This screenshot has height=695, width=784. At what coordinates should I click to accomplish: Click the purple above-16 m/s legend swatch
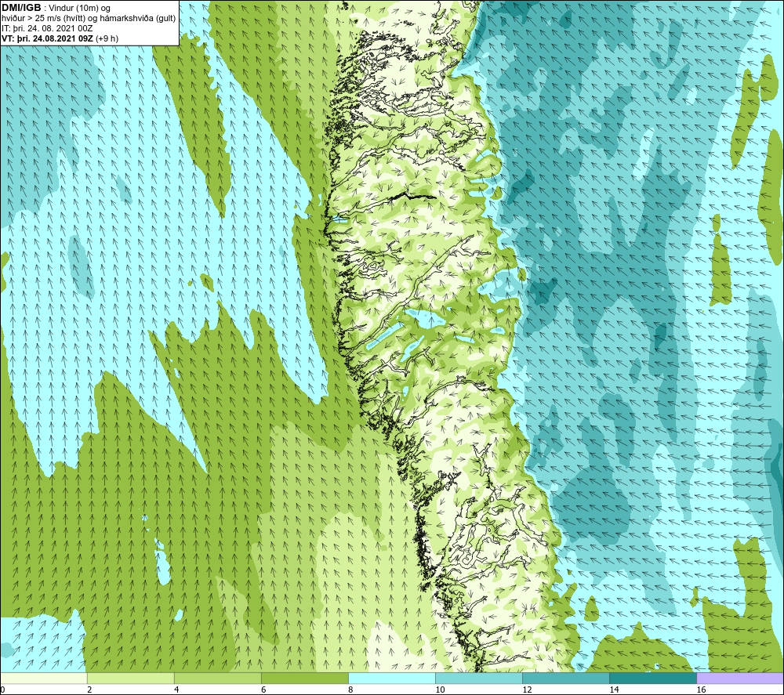740,678
